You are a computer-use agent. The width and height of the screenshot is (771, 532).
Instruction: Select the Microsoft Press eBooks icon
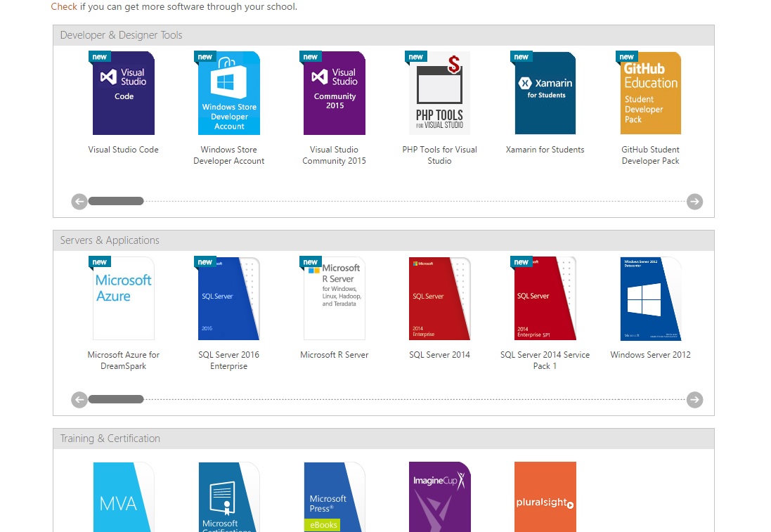click(x=335, y=497)
